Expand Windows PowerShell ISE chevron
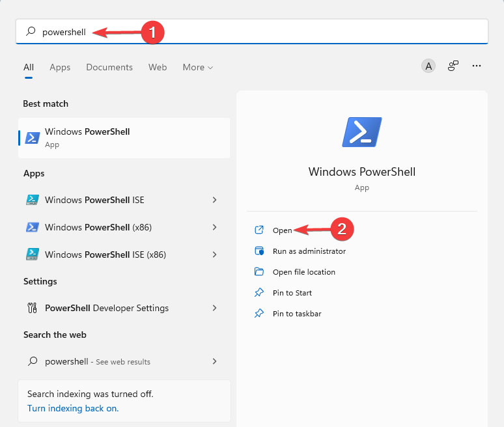The height and width of the screenshot is (427, 504). coord(214,200)
